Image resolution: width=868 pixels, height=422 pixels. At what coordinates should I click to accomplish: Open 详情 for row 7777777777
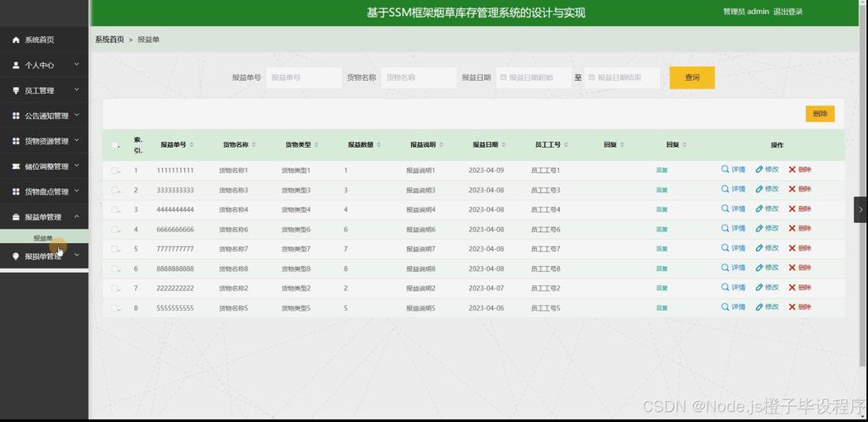pos(733,248)
